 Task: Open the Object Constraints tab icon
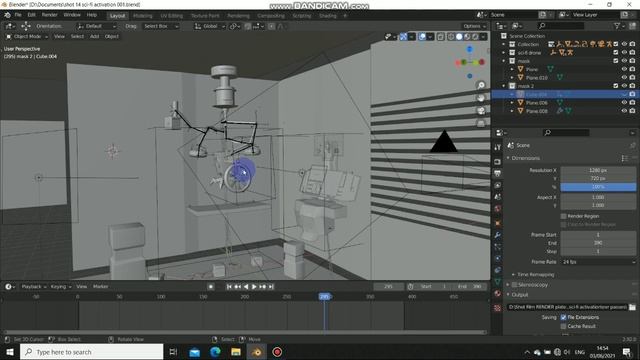[x=497, y=270]
